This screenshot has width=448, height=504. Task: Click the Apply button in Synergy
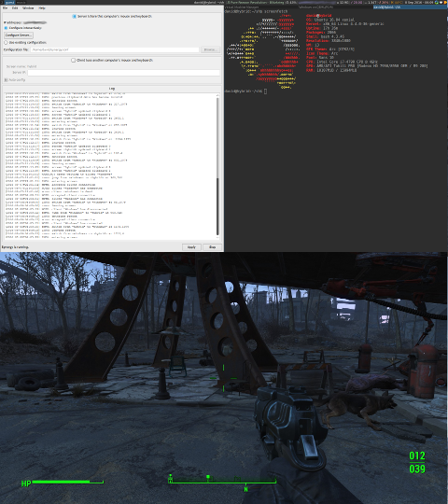[x=191, y=247]
